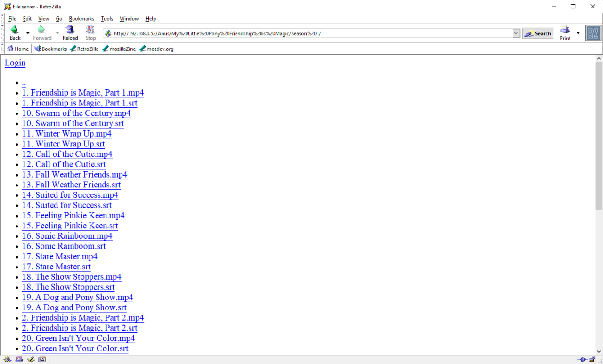Click the RZ throbber logo icon
Screen dimensions: 603x364
point(593,33)
